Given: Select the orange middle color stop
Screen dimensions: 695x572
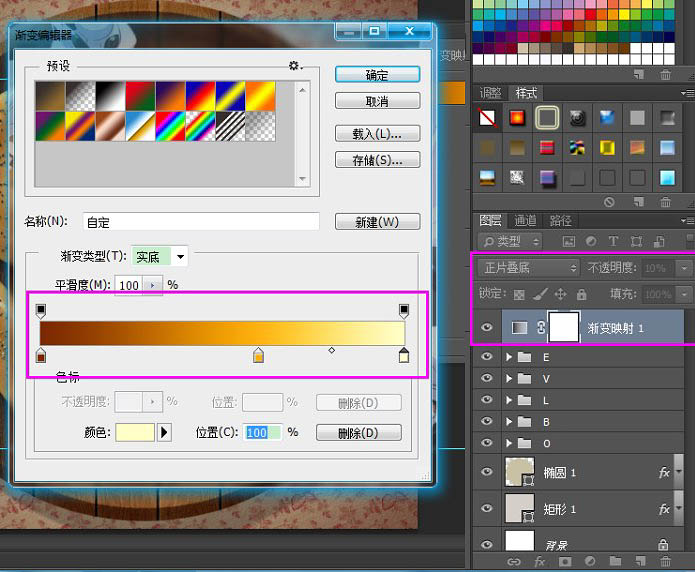Looking at the screenshot, I should (258, 355).
